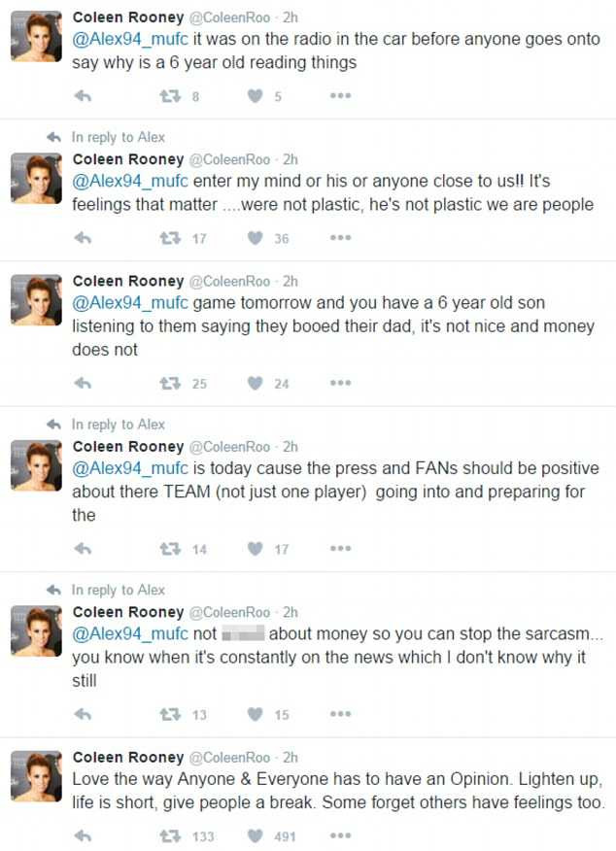
Task: Like the tweet with 36 likes
Action: pyautogui.click(x=256, y=238)
